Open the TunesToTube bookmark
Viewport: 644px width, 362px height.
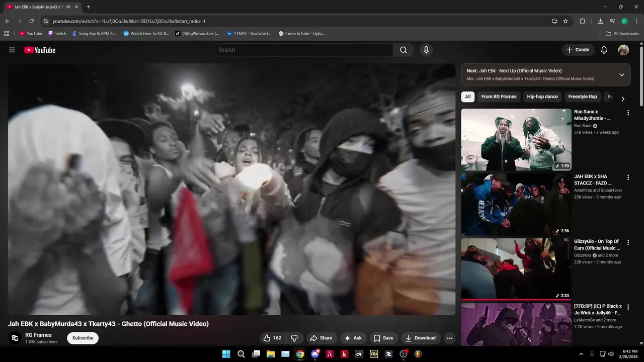click(x=301, y=34)
